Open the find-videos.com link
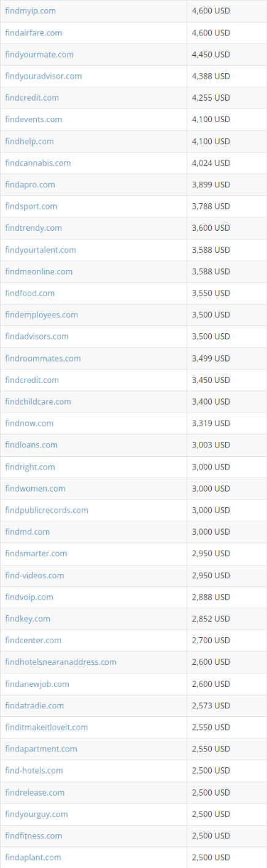 tap(34, 575)
